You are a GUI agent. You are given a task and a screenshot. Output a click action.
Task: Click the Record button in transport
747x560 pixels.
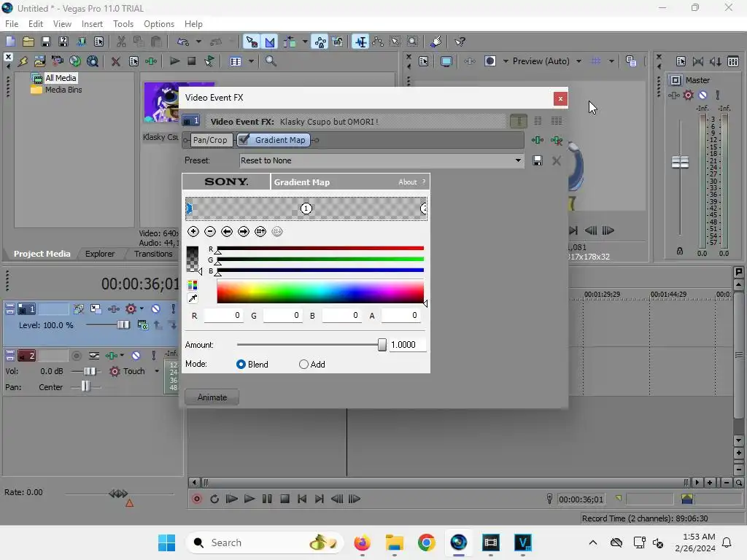(197, 499)
